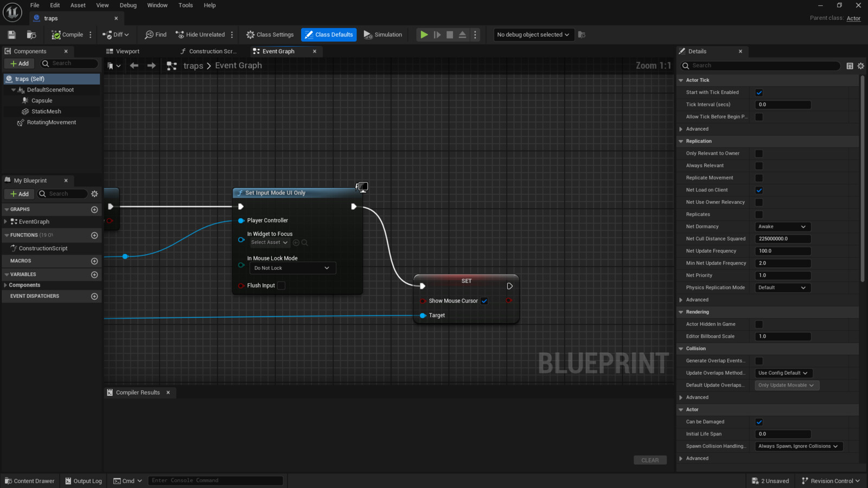
Task: Toggle Always Relevant checkbox
Action: tap(759, 166)
